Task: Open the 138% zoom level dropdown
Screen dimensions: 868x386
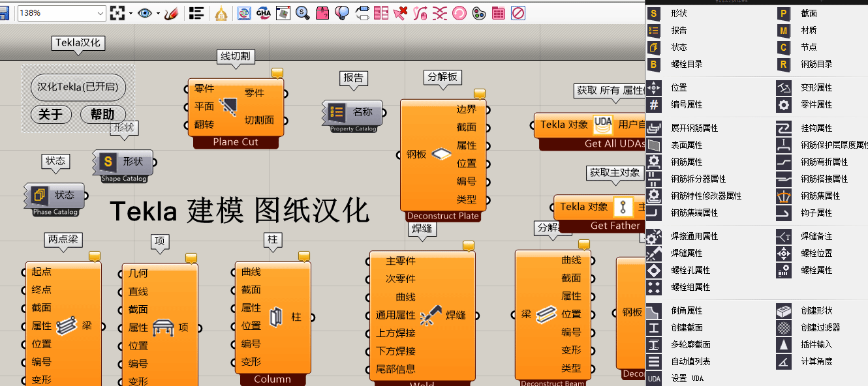Action: tap(101, 12)
